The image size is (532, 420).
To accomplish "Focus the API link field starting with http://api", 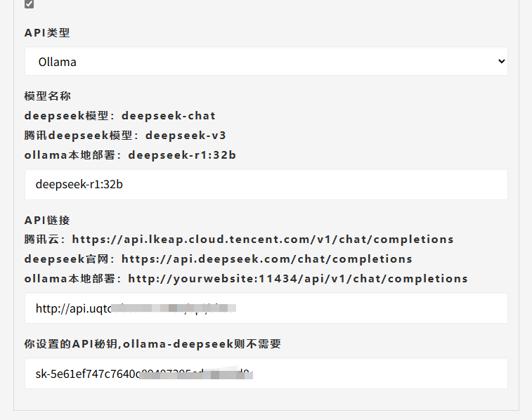I will [x=266, y=308].
